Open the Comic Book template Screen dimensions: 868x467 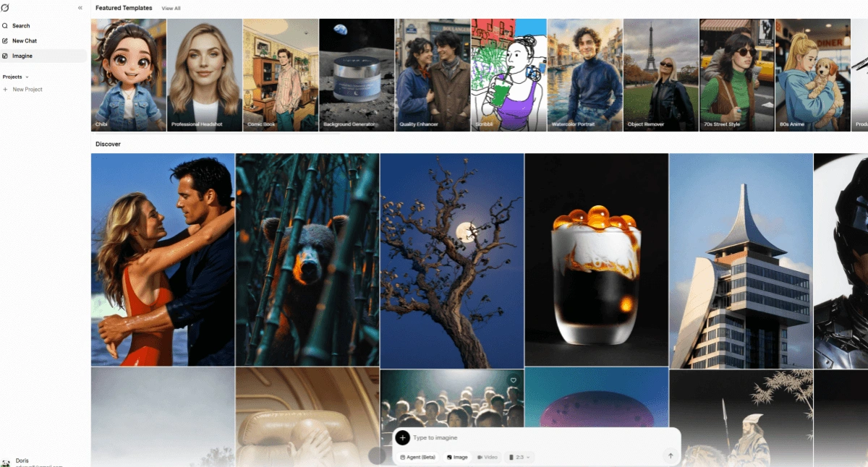coord(281,74)
